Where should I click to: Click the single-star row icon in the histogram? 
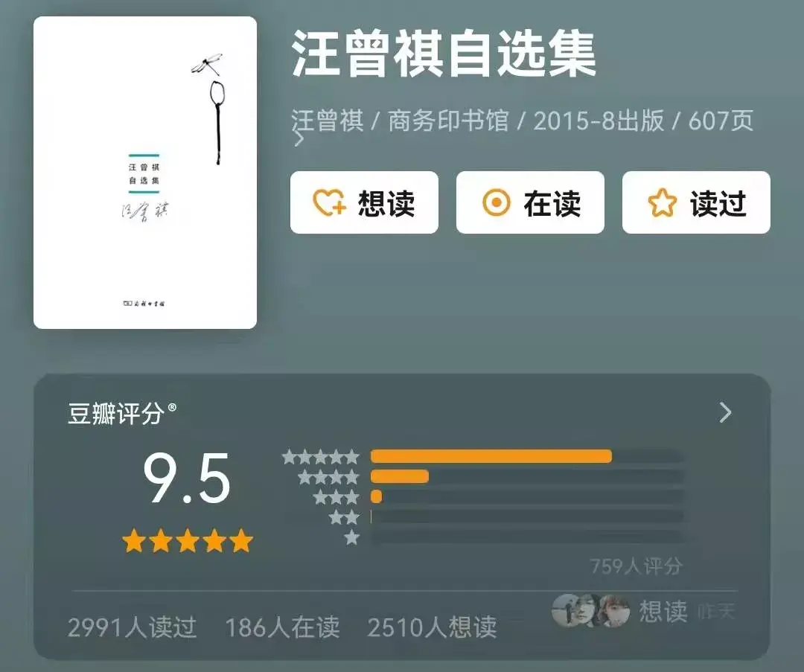click(x=351, y=538)
